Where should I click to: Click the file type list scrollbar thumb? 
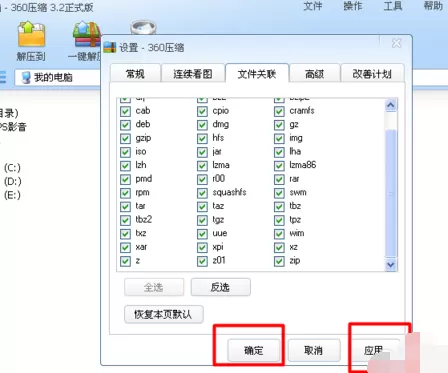(391, 193)
